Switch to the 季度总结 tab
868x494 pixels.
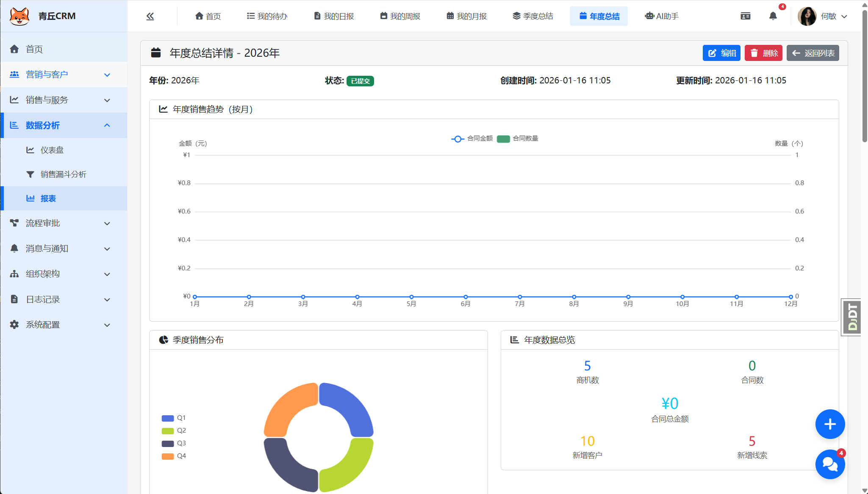(533, 16)
